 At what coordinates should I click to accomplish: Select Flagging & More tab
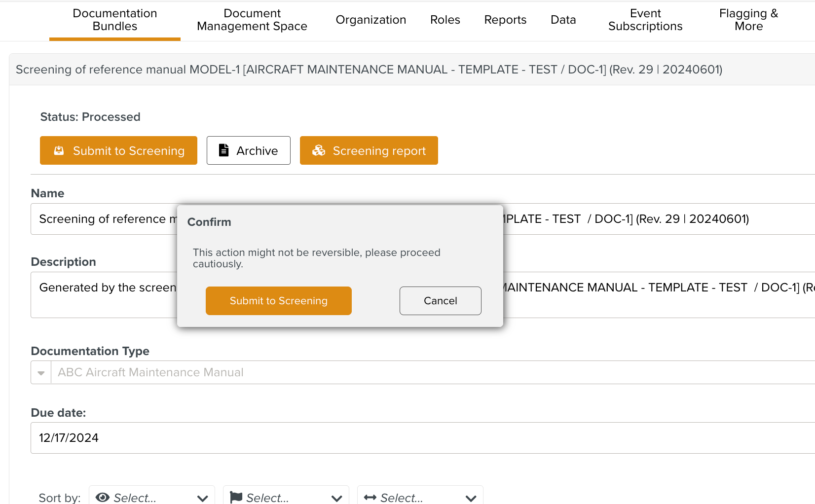[x=748, y=20]
